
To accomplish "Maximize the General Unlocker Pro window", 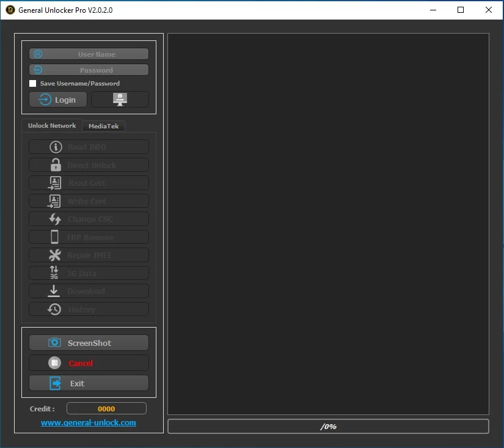I will tap(460, 10).
